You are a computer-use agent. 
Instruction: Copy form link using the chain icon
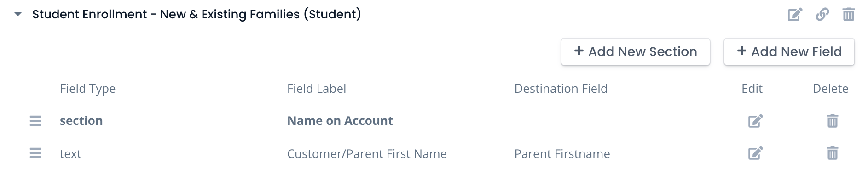[x=822, y=15]
